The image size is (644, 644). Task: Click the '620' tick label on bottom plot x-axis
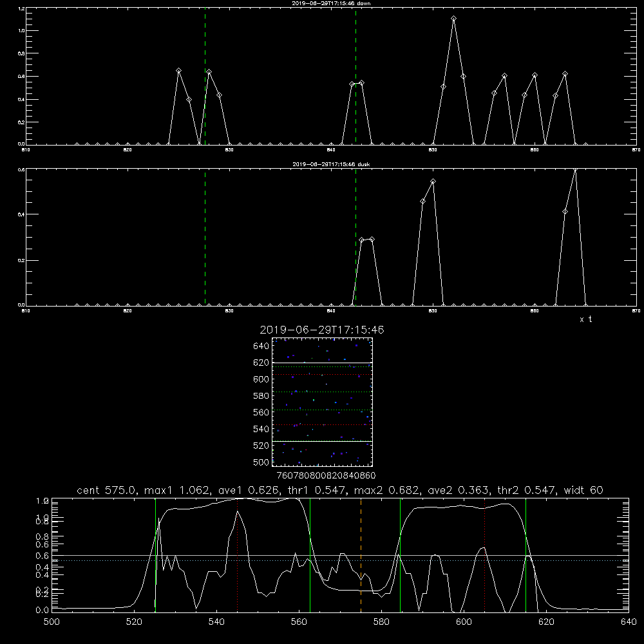tap(546, 622)
